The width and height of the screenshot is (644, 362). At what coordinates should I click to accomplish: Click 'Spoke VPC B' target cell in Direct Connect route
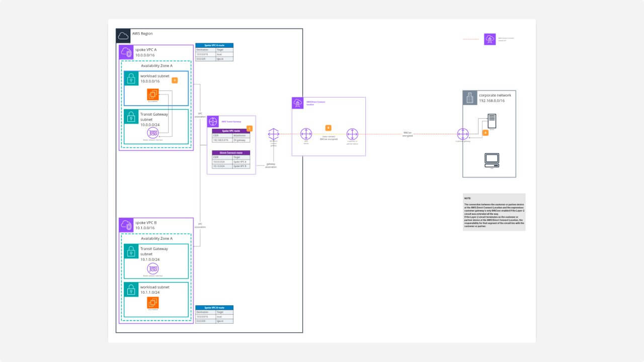point(240,166)
